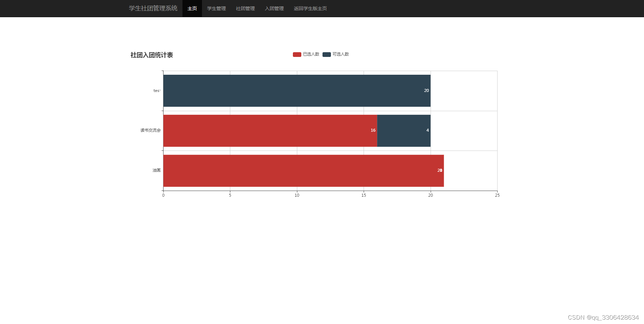
Task: Click the x-axis tick label 10
Action: click(297, 195)
